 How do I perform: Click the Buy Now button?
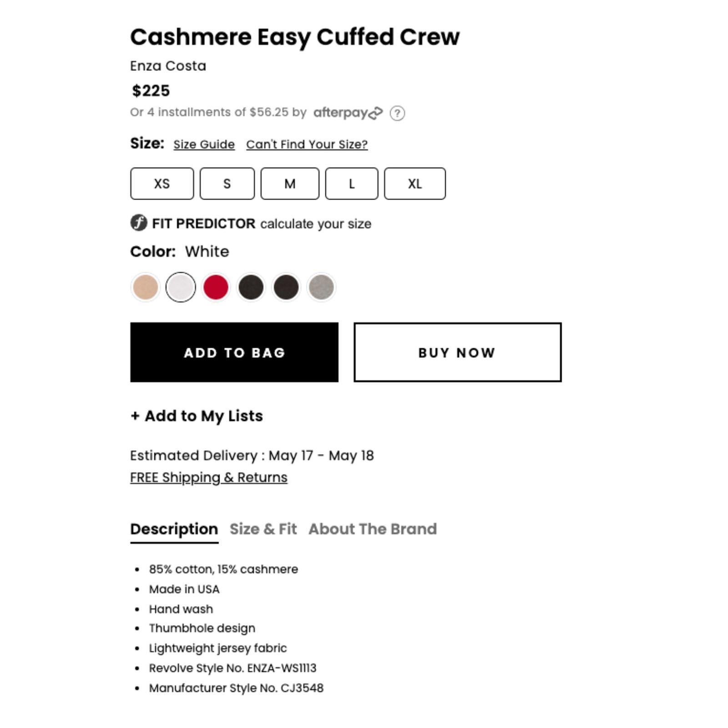click(457, 352)
